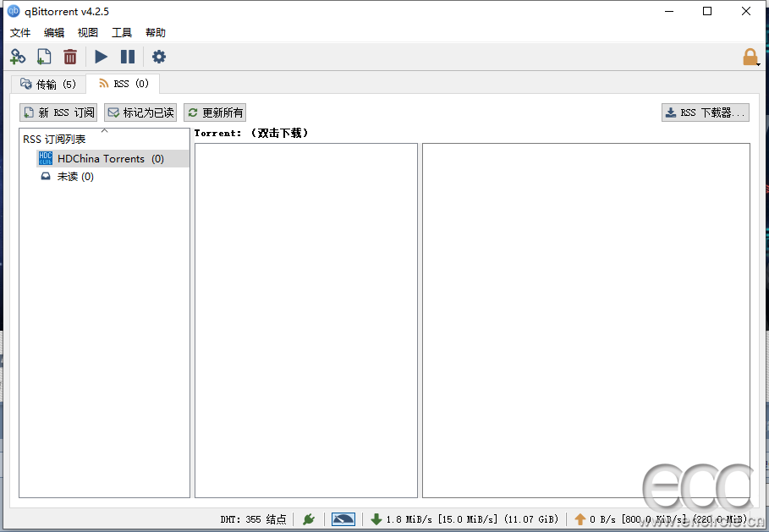
Task: Select the RSS (0) tab
Action: tap(124, 84)
